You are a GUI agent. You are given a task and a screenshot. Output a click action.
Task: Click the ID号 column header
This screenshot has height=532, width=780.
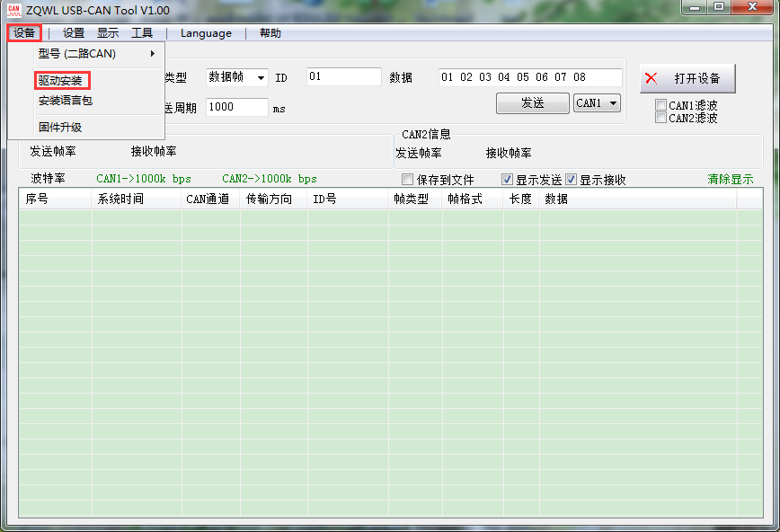pyautogui.click(x=348, y=199)
